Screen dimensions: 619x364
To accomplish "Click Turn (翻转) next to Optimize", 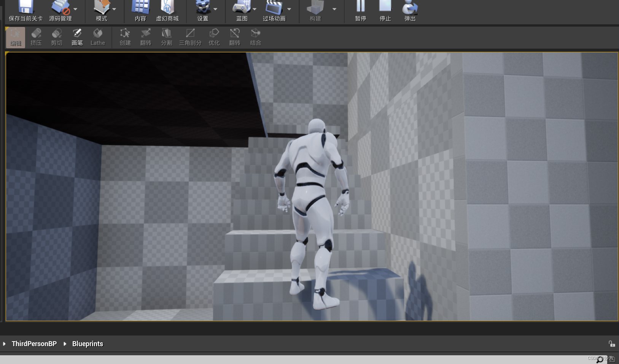I will point(235,37).
